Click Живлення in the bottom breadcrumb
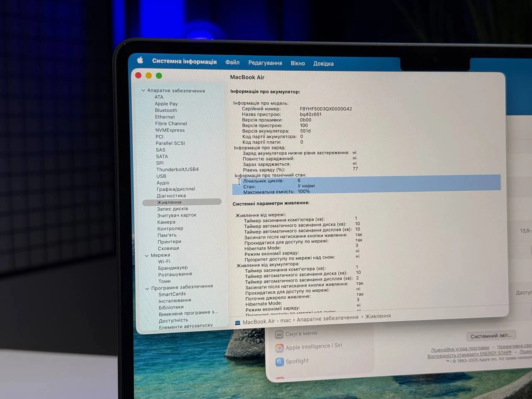This screenshot has width=532, height=399. point(378,316)
